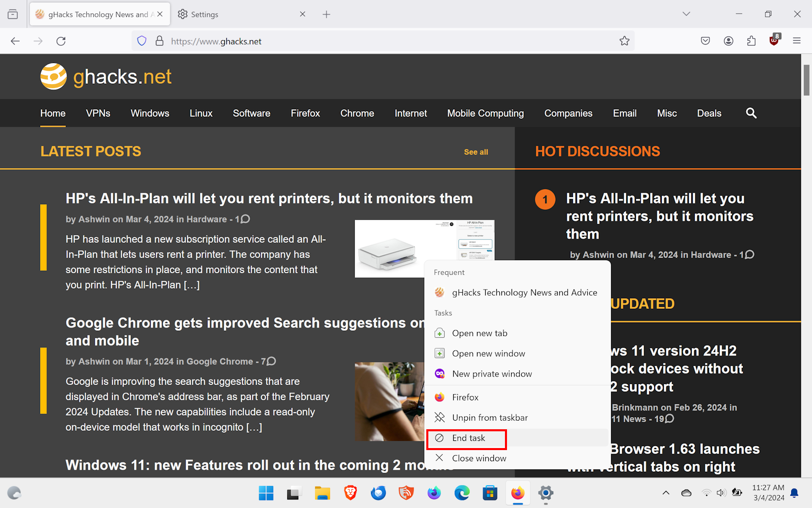Choose New private window task
The width and height of the screenshot is (812, 508).
click(x=518, y=374)
